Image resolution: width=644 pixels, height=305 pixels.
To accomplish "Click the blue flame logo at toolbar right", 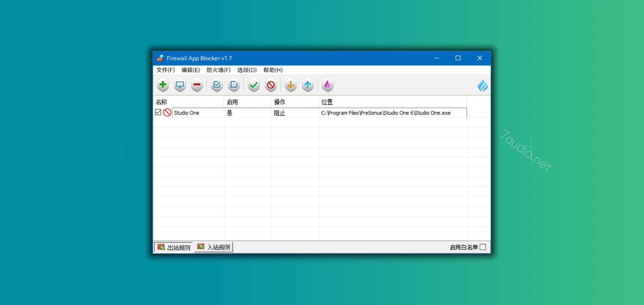I will point(483,85).
